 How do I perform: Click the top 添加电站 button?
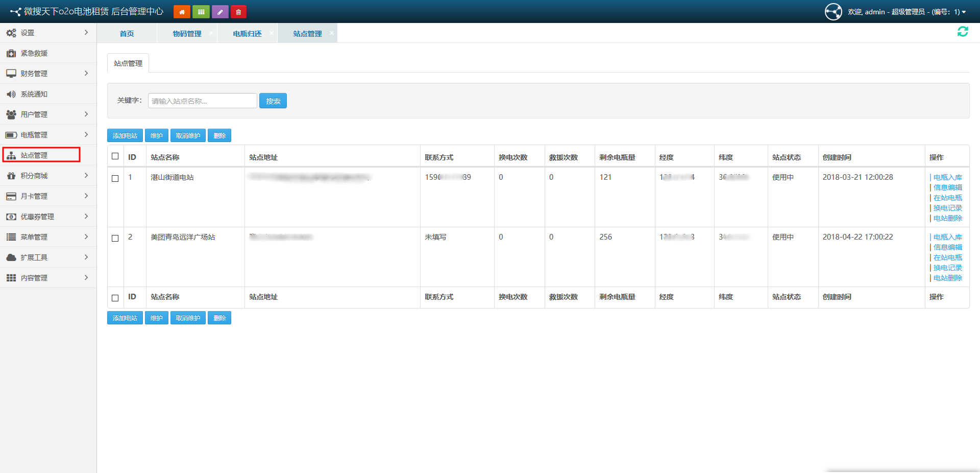(x=125, y=135)
